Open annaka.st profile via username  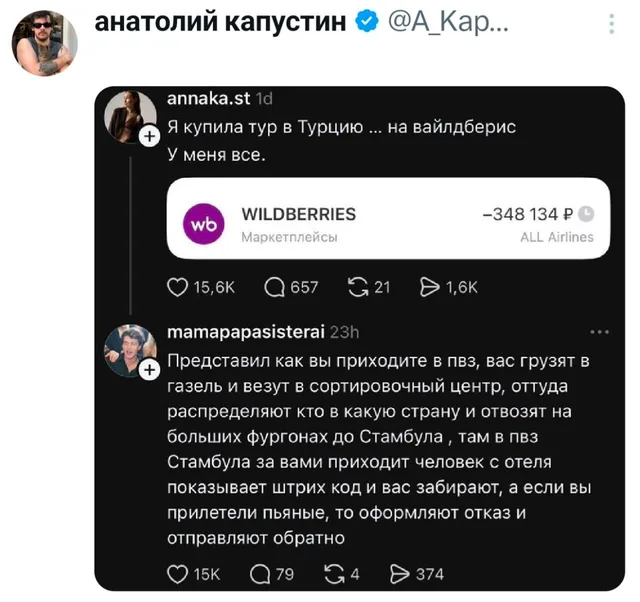point(209,99)
